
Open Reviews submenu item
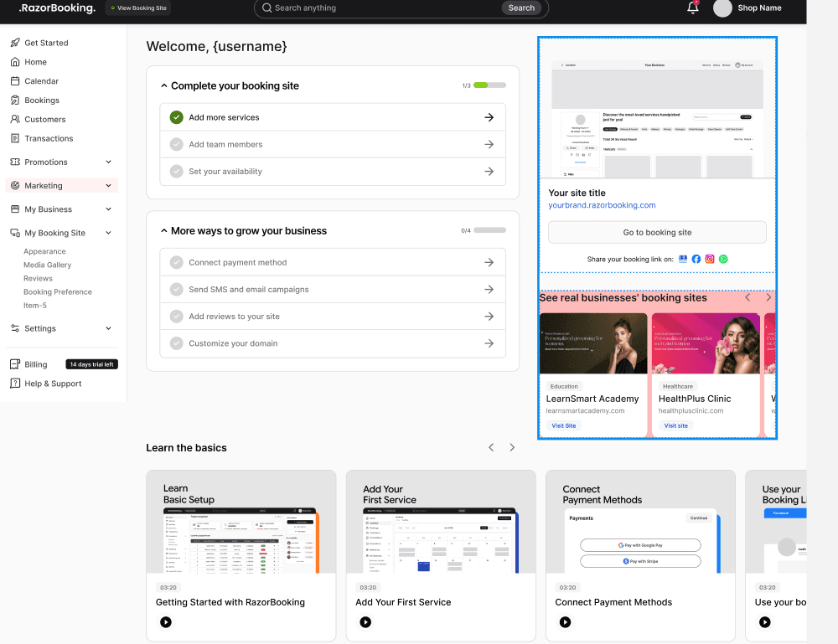click(x=38, y=278)
